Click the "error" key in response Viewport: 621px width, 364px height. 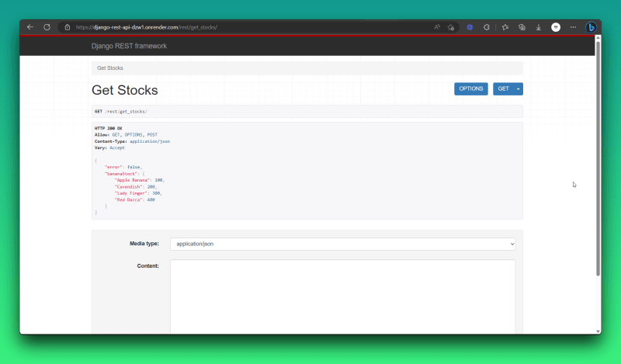113,167
